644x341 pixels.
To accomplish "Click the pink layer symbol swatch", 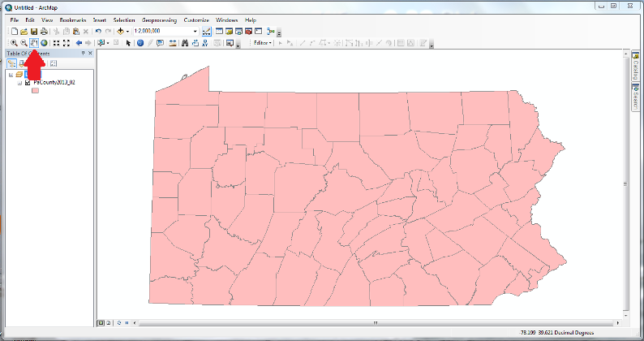I will click(x=36, y=90).
